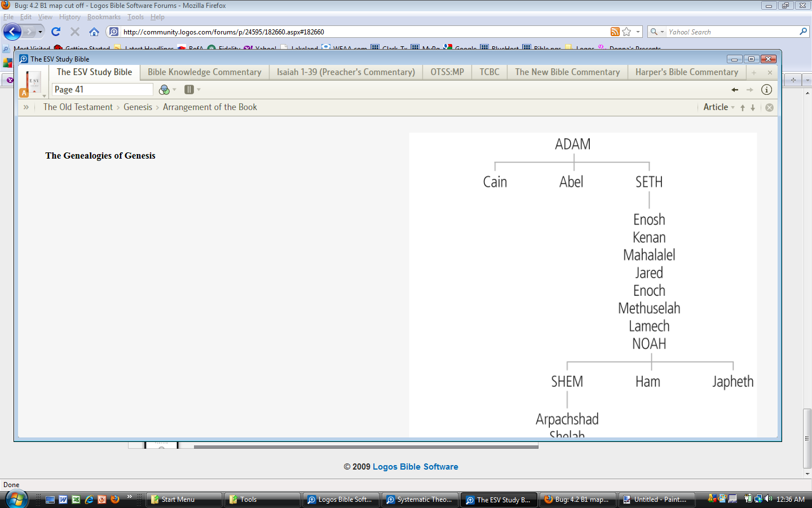
Task: Jump to previous article using up arrow
Action: [743, 107]
